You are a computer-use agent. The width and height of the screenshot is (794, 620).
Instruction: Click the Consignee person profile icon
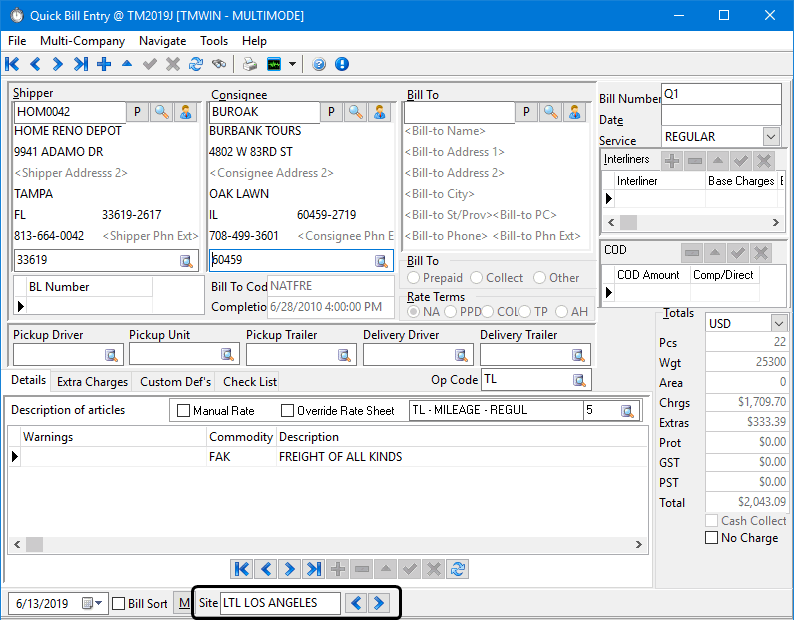[379, 112]
